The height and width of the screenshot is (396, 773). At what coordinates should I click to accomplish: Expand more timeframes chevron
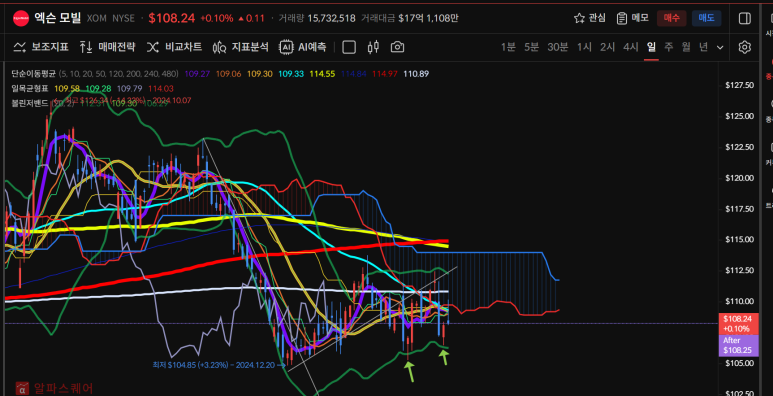pos(720,48)
